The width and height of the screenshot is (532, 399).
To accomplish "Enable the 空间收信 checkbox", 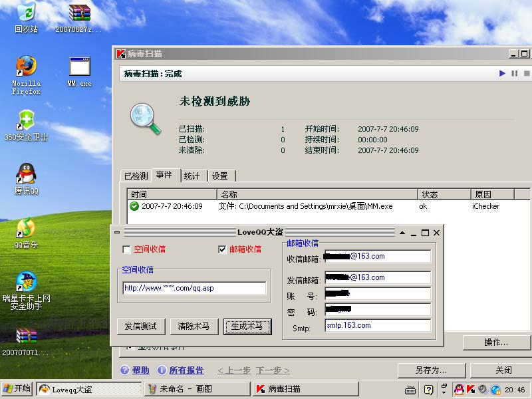I will click(126, 250).
